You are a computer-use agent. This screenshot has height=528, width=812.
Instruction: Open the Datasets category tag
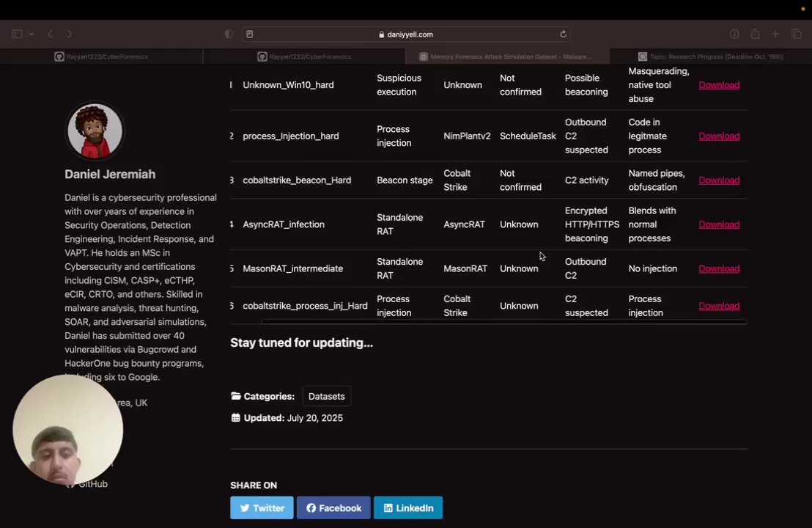tap(326, 397)
